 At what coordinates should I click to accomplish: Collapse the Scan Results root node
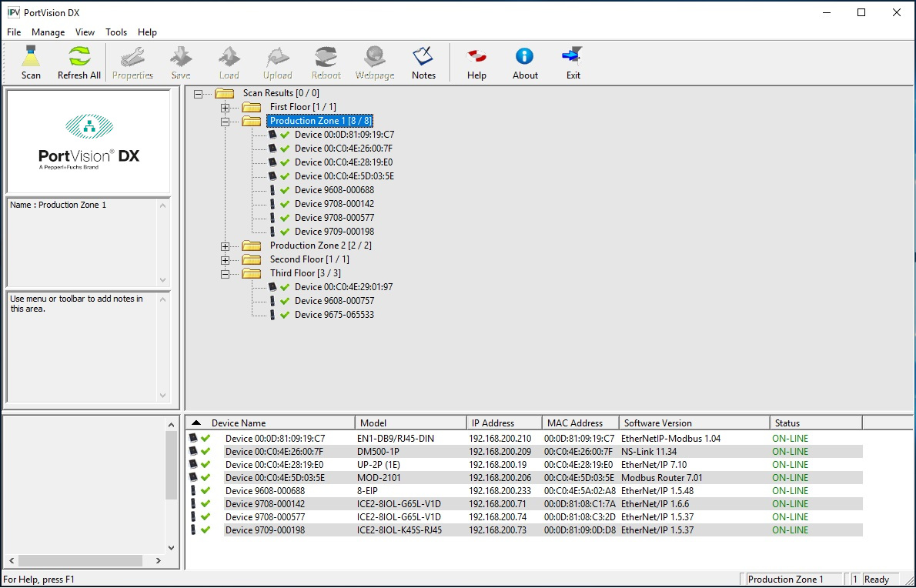click(198, 93)
